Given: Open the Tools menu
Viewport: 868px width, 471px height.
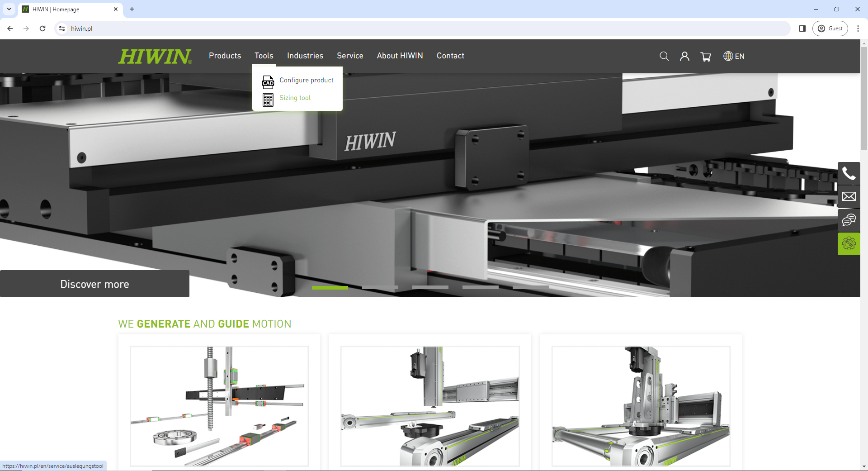Looking at the screenshot, I should (x=264, y=56).
